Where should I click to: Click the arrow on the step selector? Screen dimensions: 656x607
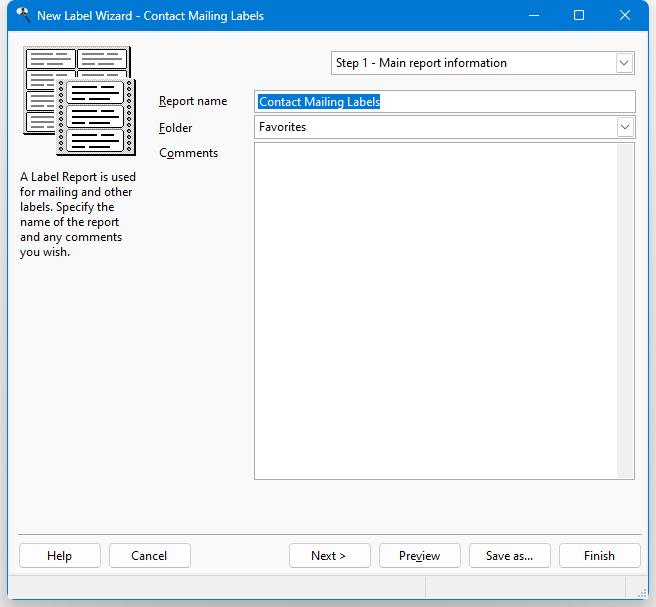point(624,63)
